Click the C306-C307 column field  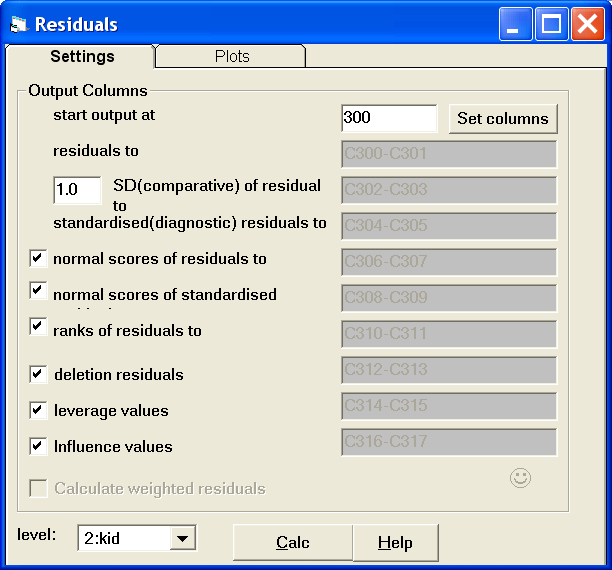[x=449, y=262]
